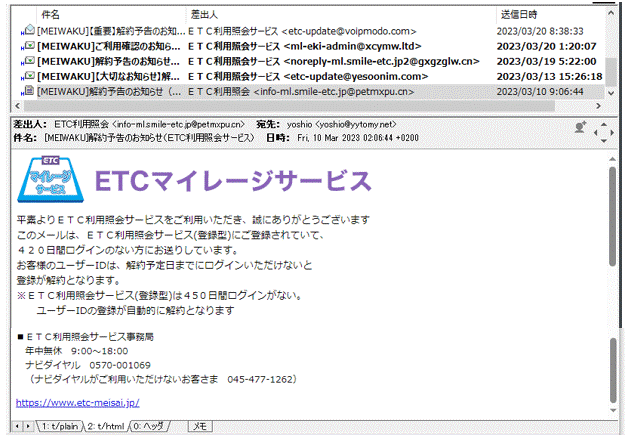The height and width of the screenshot is (438, 630).
Task: Click mail icon of the etc-update@yesoonim.com message
Action: pyautogui.click(x=27, y=77)
